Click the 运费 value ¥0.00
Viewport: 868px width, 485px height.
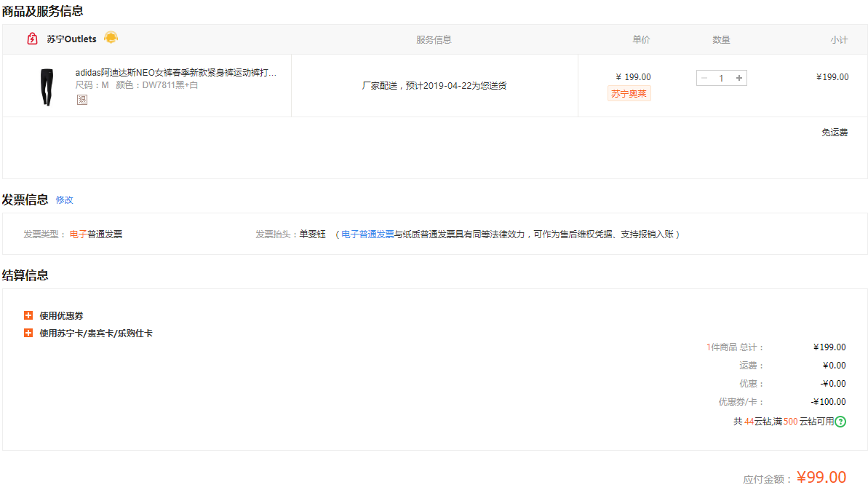[x=835, y=366]
